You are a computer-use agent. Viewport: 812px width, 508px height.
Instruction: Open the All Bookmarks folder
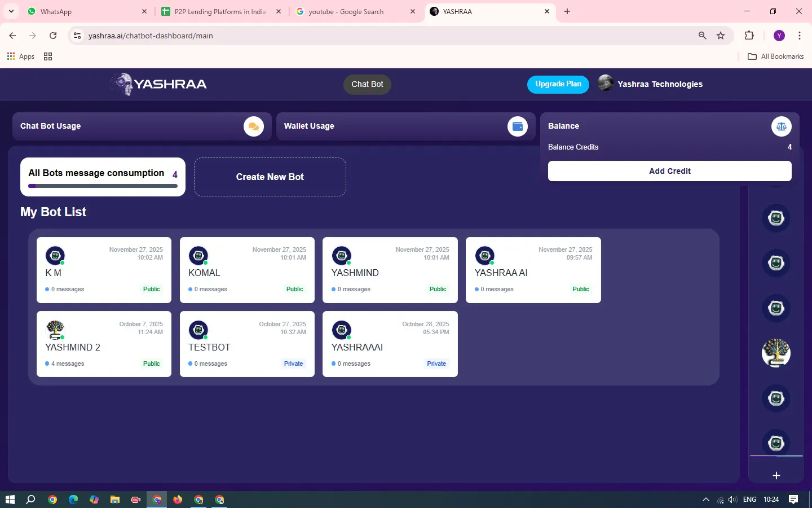775,56
